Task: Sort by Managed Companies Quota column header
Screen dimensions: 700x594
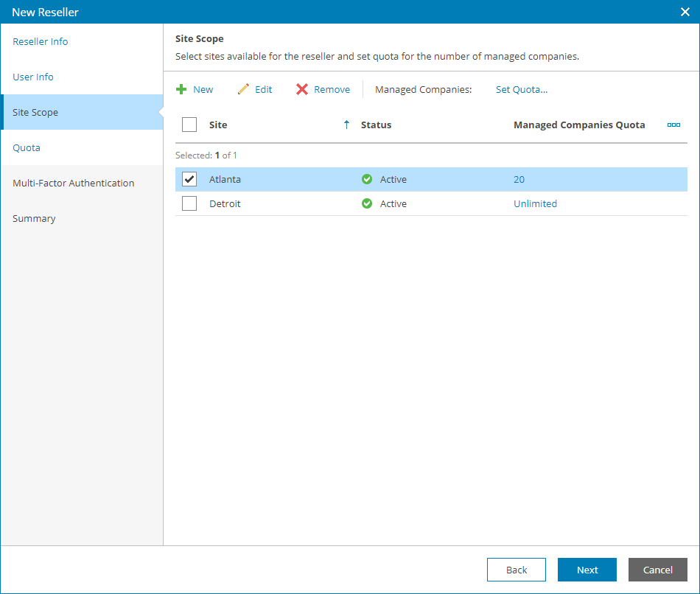Action: (x=579, y=125)
